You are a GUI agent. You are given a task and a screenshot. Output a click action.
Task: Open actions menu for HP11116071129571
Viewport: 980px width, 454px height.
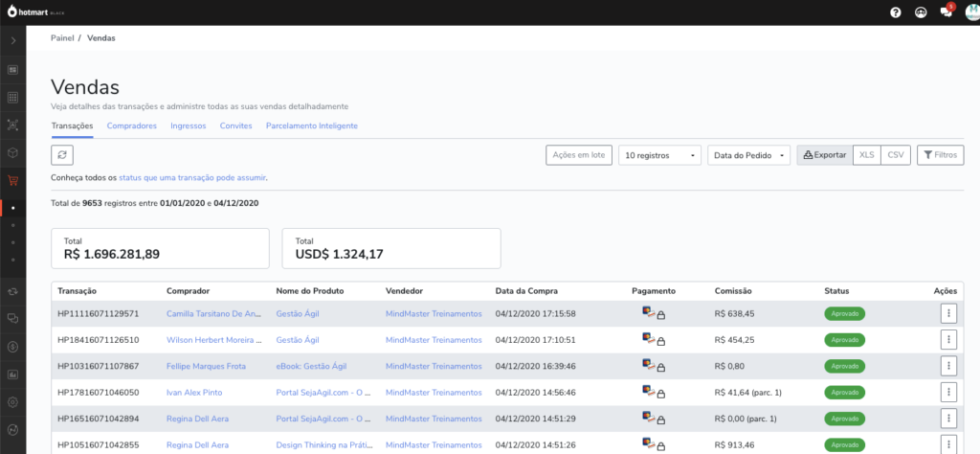948,313
